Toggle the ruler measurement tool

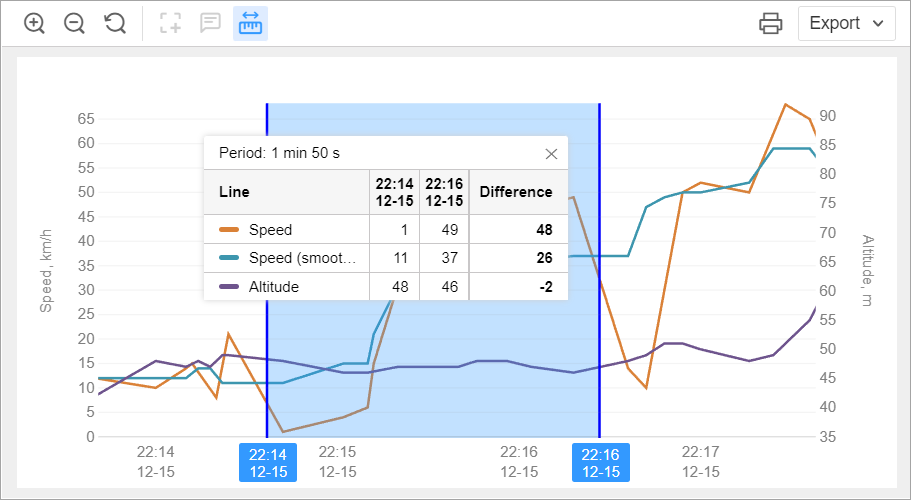pyautogui.click(x=250, y=23)
